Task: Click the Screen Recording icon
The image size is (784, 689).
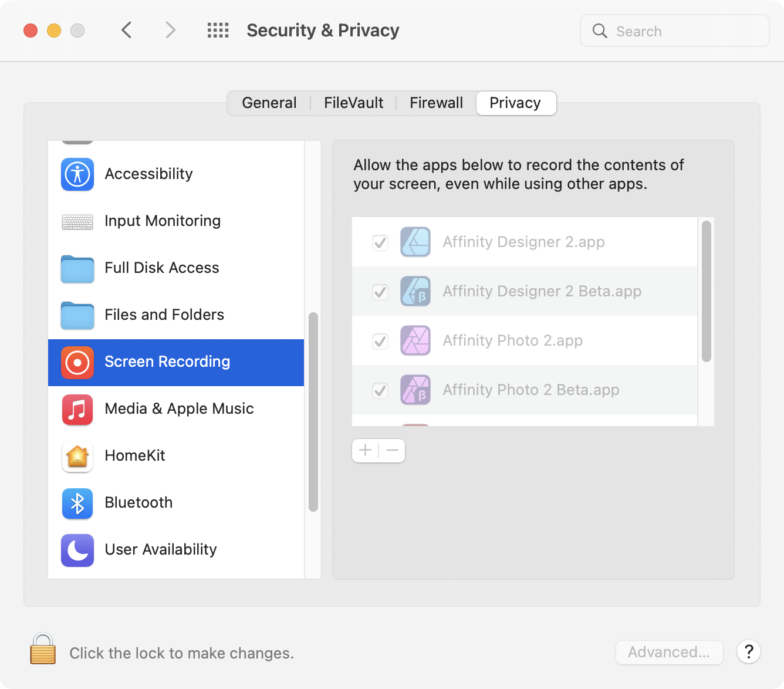Action: click(x=77, y=362)
